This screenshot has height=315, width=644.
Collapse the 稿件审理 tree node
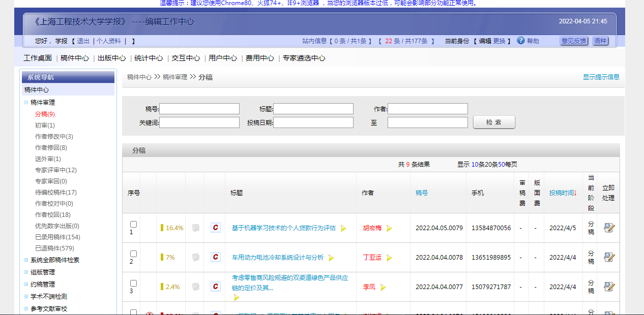[x=26, y=103]
